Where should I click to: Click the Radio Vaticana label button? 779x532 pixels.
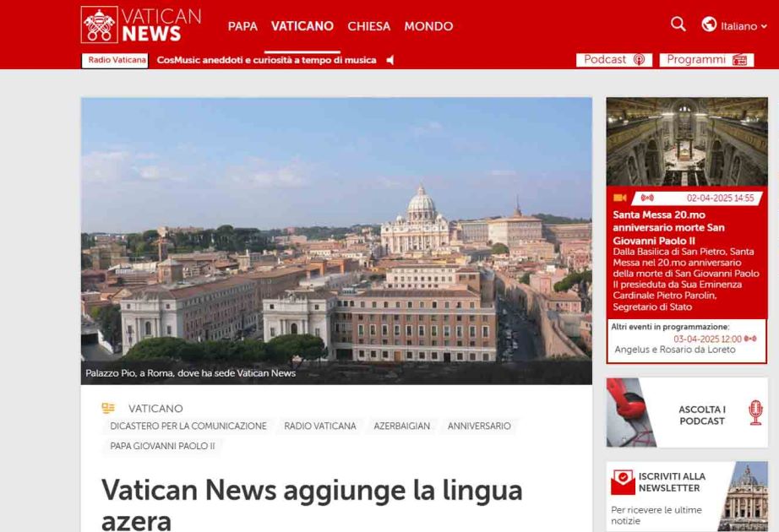click(x=115, y=60)
